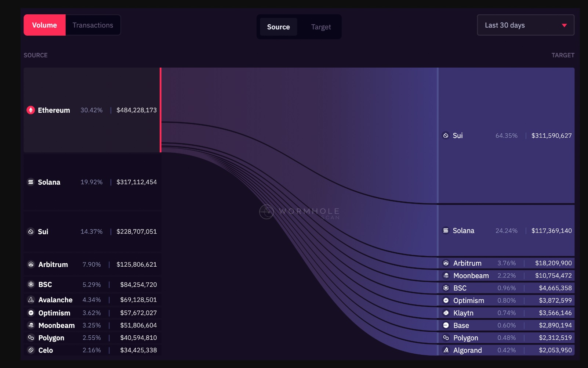The width and height of the screenshot is (588, 368).
Task: Click the Moonbeam icon in target list
Action: coord(446,276)
